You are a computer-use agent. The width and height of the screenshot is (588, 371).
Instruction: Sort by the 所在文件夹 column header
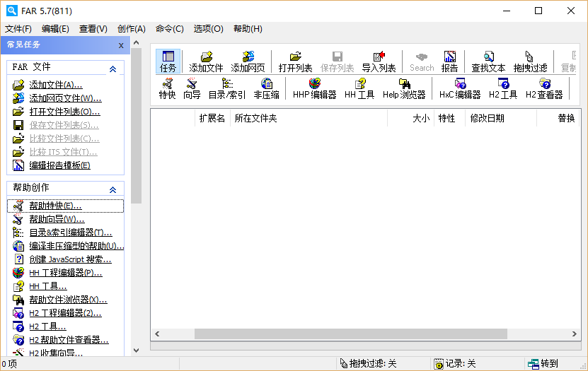click(309, 118)
